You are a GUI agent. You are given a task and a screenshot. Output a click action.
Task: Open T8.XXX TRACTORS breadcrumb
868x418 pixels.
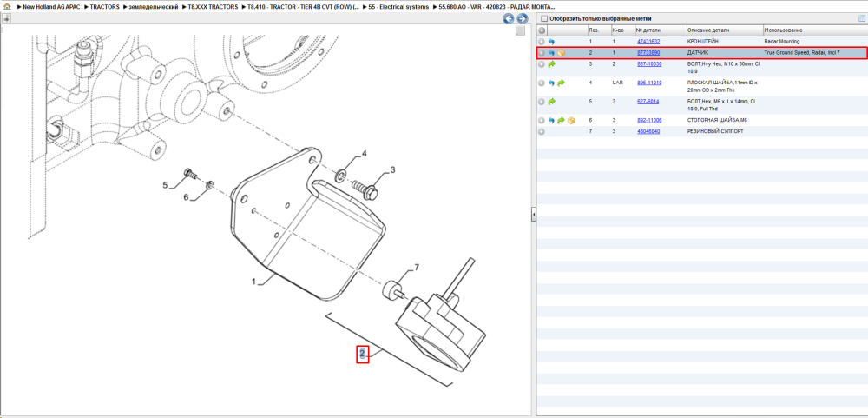pos(214,7)
